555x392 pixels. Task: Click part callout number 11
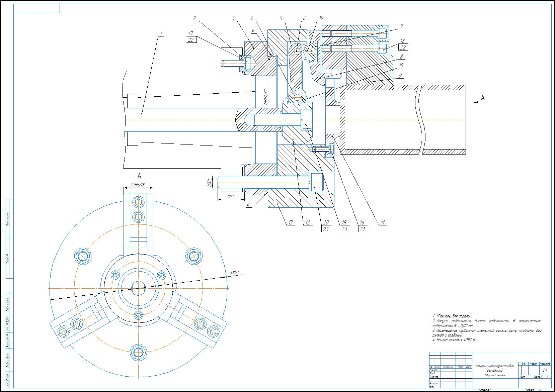382,223
